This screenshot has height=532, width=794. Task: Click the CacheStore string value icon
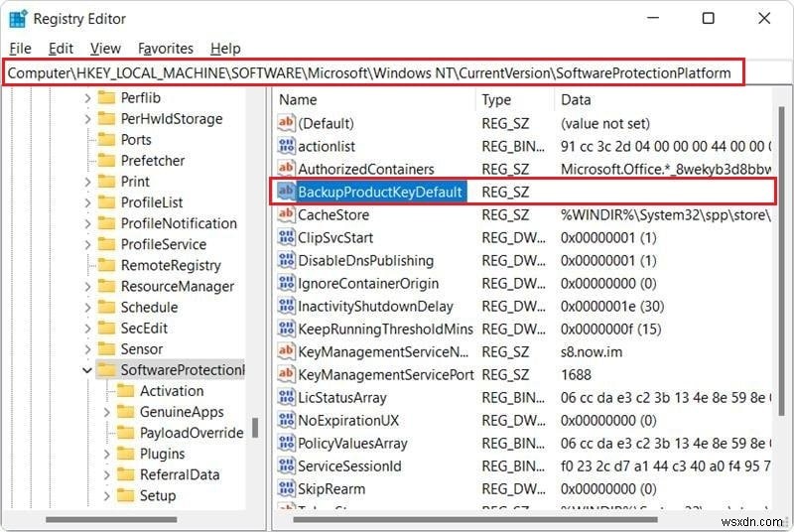coord(286,214)
